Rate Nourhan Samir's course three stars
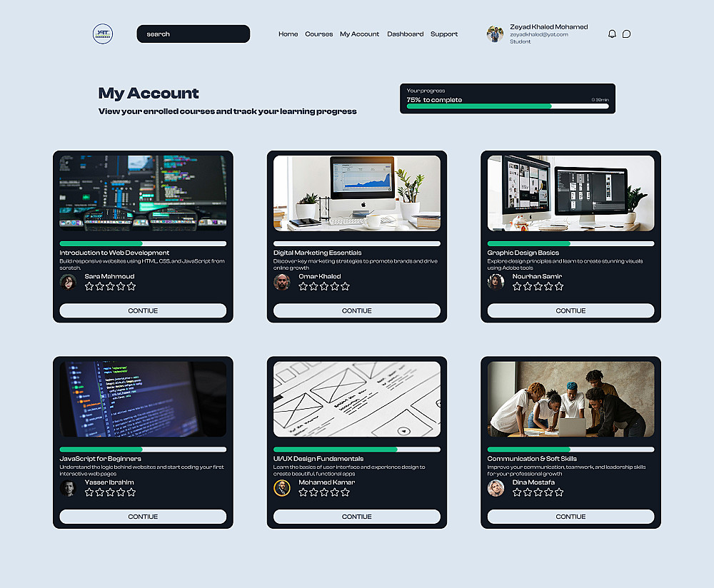This screenshot has height=588, width=714. pos(538,286)
